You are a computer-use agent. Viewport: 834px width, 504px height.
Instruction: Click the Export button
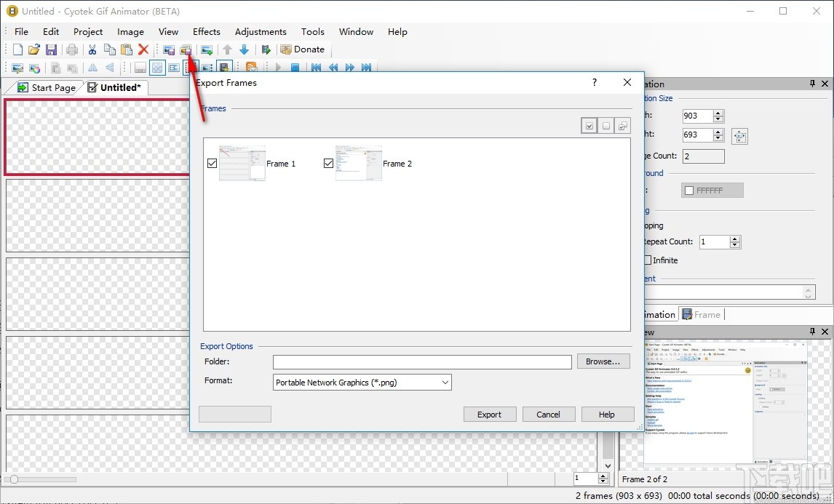(x=490, y=414)
